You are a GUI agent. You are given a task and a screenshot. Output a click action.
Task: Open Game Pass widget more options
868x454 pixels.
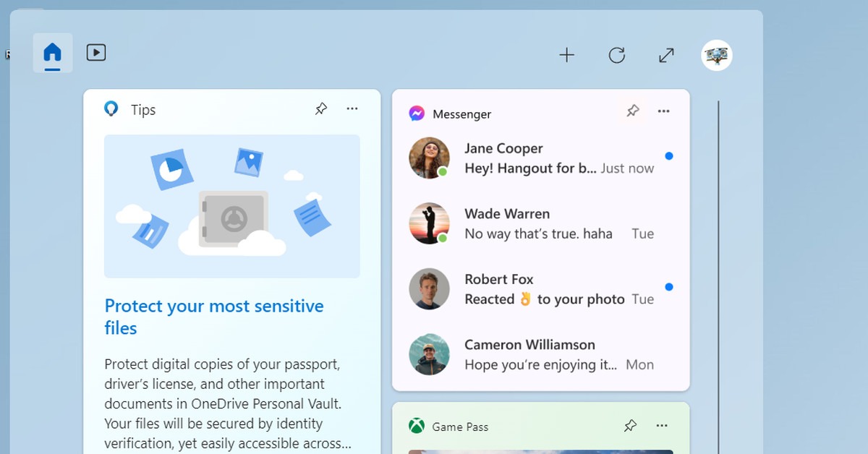tap(662, 426)
